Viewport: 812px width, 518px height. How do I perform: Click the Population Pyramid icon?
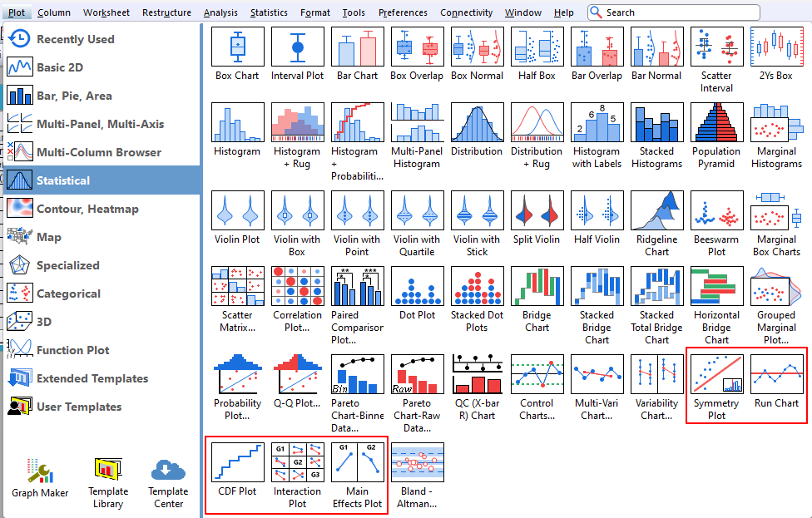pos(716,123)
